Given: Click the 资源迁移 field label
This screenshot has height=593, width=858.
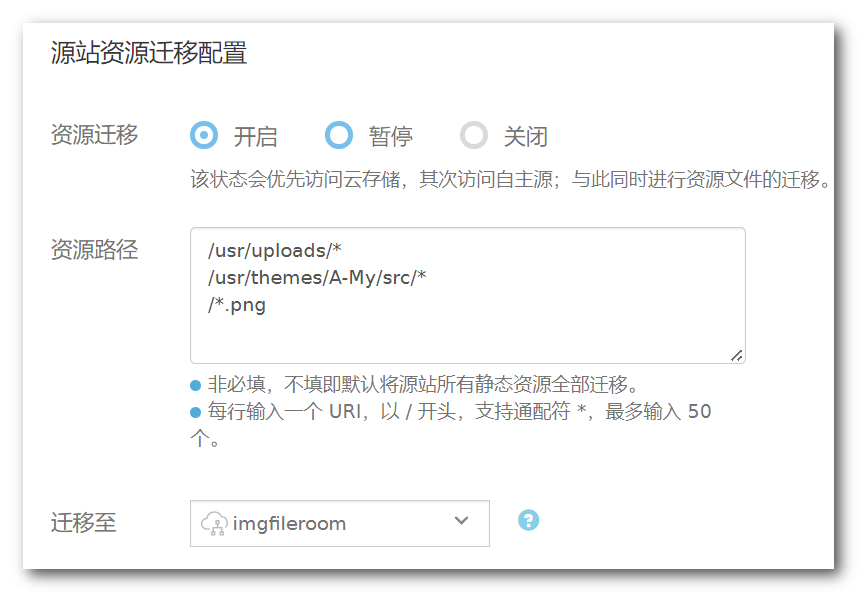Looking at the screenshot, I should (x=94, y=136).
